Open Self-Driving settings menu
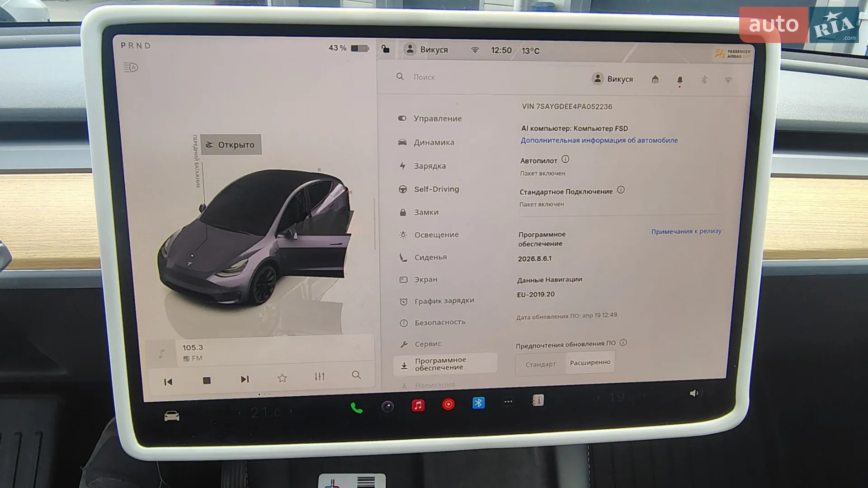Image resolution: width=868 pixels, height=488 pixels. pyautogui.click(x=429, y=189)
